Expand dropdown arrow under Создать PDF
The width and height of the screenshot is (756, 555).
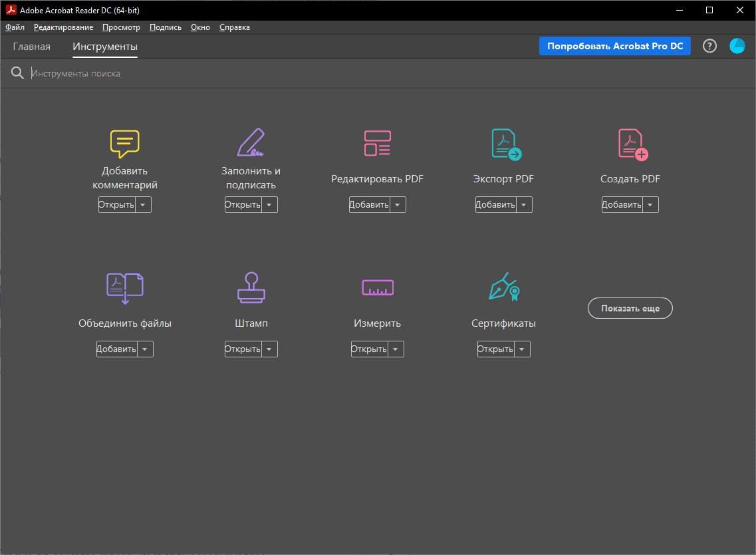650,204
